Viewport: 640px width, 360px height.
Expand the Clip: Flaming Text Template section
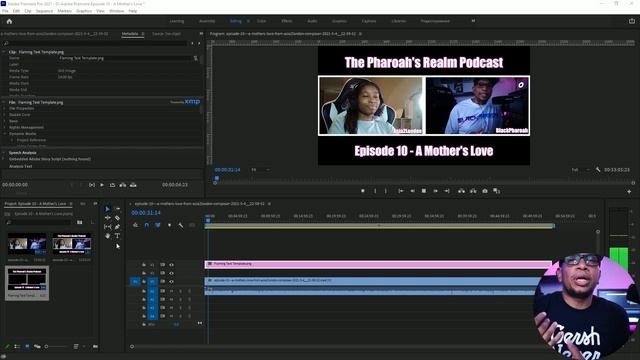(x=4, y=52)
